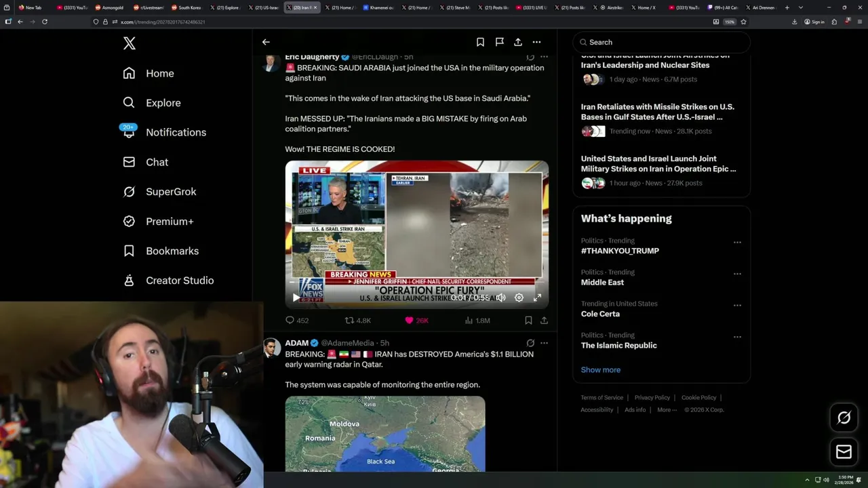Image resolution: width=868 pixels, height=488 pixels.
Task: Open #THANKYOU_TRUMP trending topic
Action: point(620,251)
